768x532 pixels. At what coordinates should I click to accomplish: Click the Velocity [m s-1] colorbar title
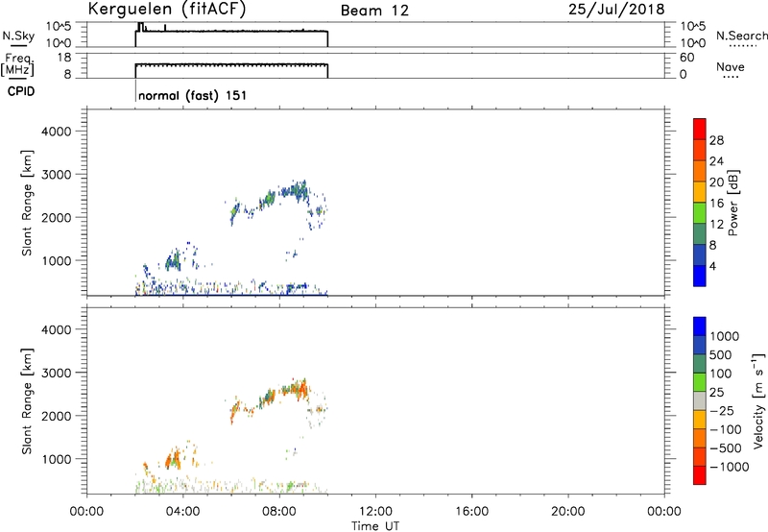[758, 400]
